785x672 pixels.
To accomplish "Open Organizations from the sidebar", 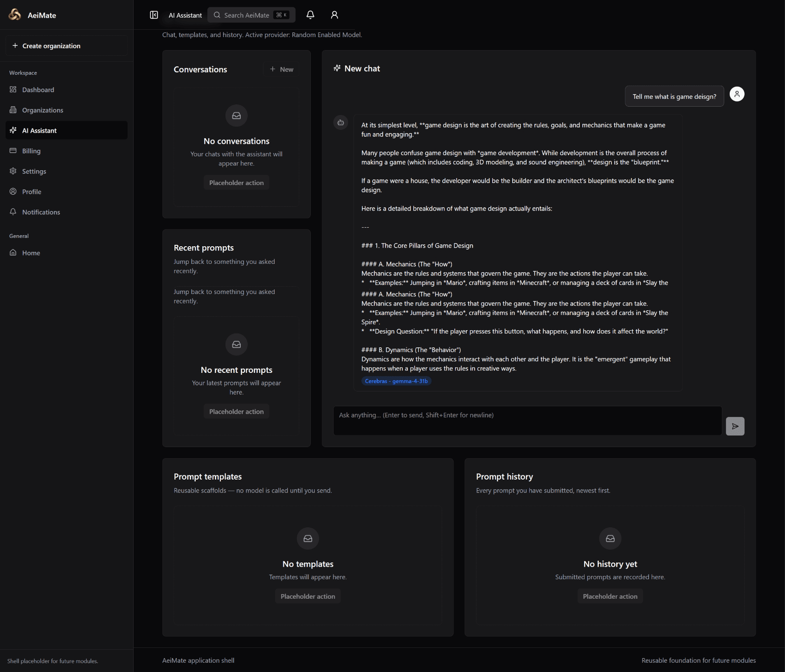I will [x=66, y=110].
